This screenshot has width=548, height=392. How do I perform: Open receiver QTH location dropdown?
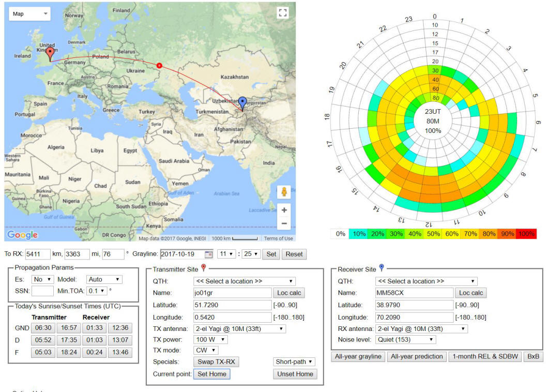427,281
